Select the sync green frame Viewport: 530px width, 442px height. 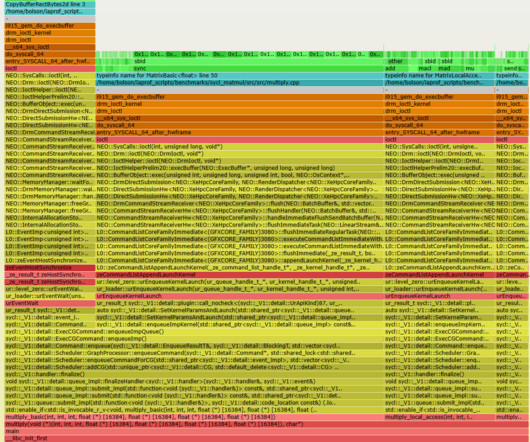click(240, 68)
